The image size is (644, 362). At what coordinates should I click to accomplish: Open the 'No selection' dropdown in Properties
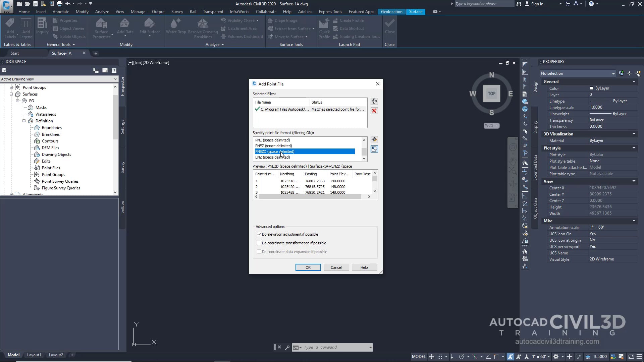tap(578, 73)
